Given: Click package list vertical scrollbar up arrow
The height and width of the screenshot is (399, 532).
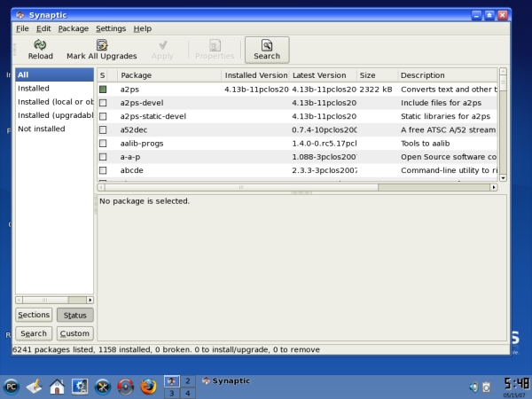Looking at the screenshot, I should [503, 71].
